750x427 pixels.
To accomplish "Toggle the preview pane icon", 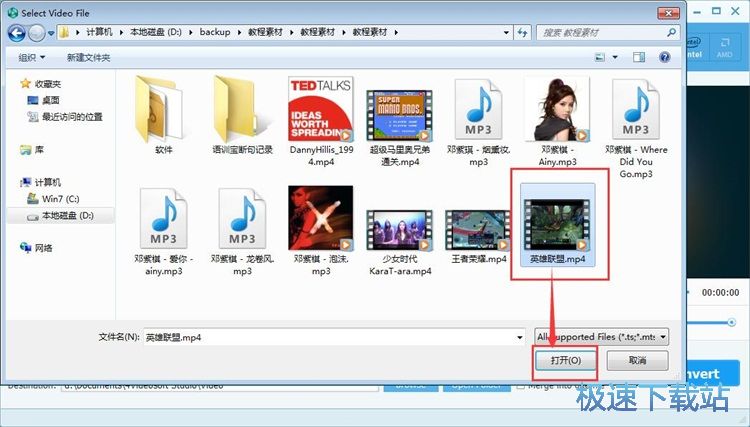I will coord(639,57).
